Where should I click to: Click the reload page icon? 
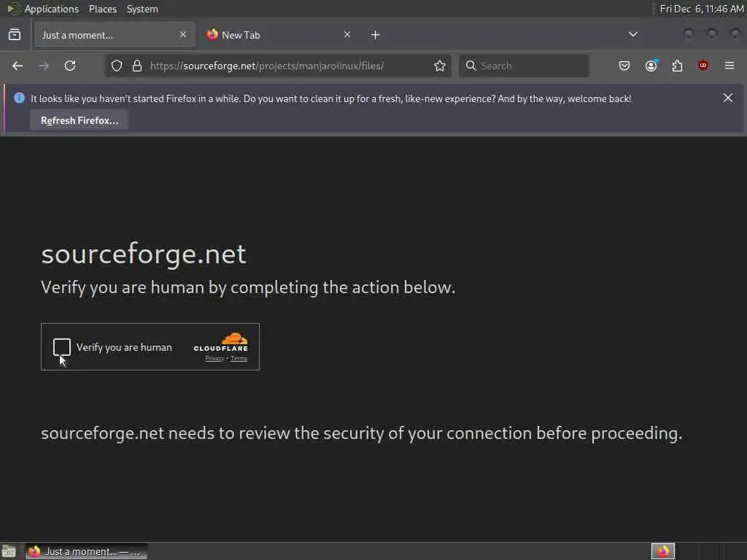click(x=70, y=66)
